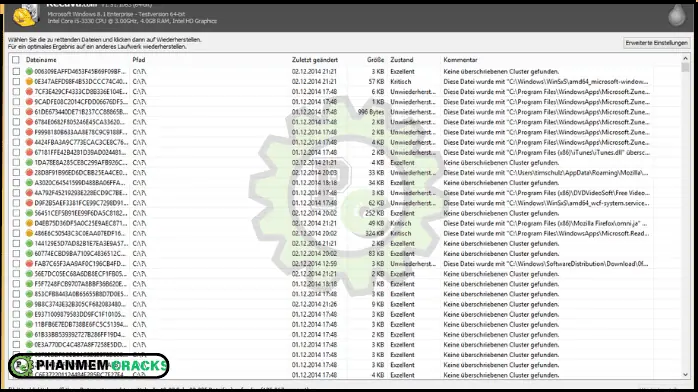Click the Piriform pear logo icon

point(676,15)
